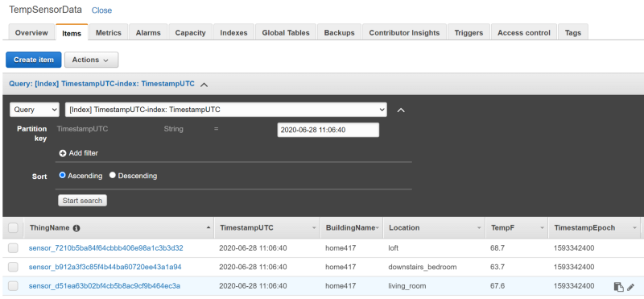Open TimestampEpoch column sort dropdown
This screenshot has width=644, height=299.
pyautogui.click(x=634, y=228)
